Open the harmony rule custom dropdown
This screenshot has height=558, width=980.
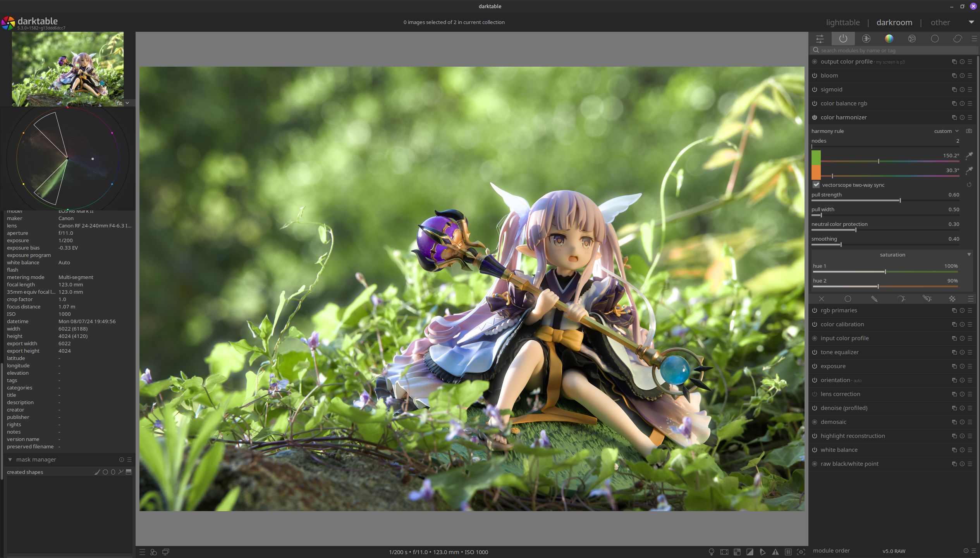[x=946, y=131]
